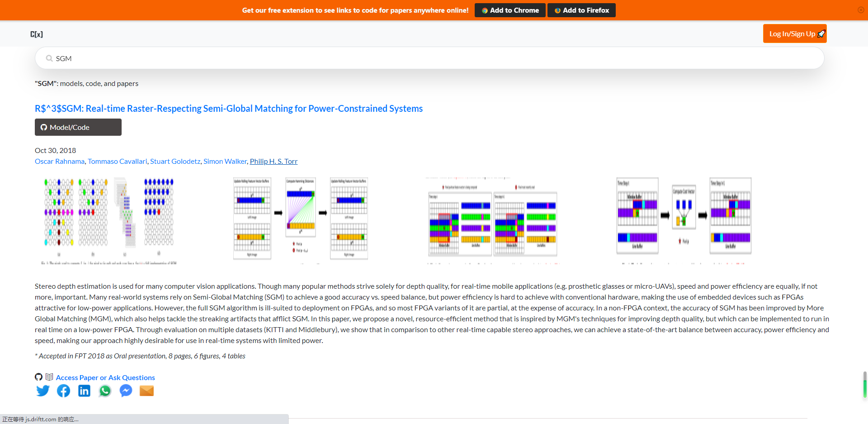Share paper on Facebook
868x424 pixels.
pos(64,391)
